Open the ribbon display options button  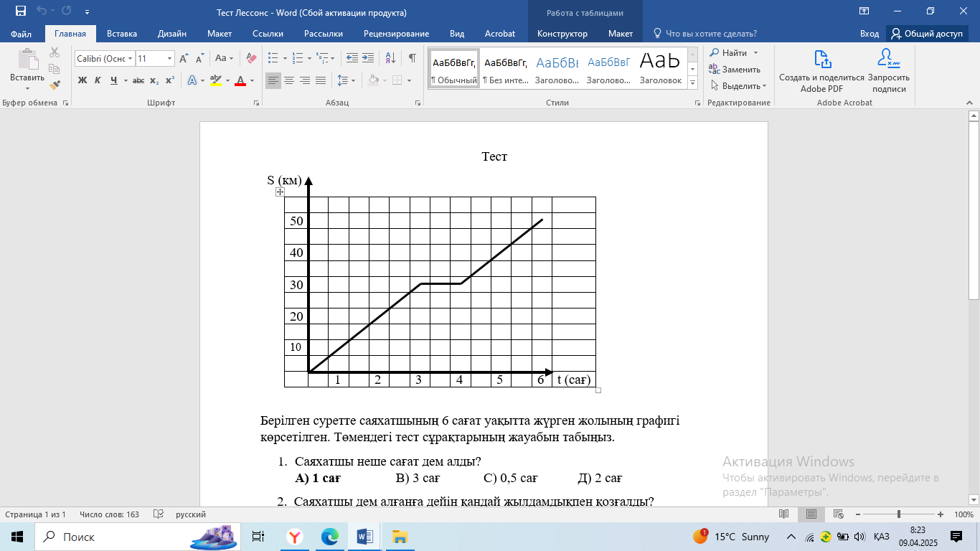pos(864,11)
